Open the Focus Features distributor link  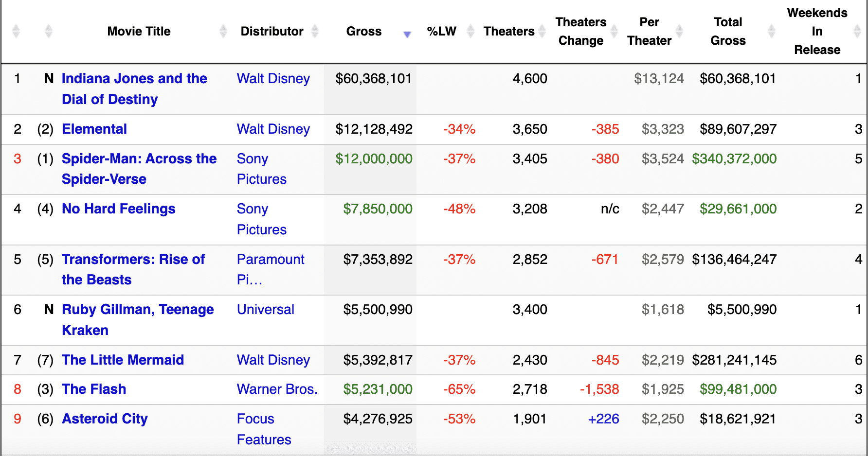[x=264, y=429]
